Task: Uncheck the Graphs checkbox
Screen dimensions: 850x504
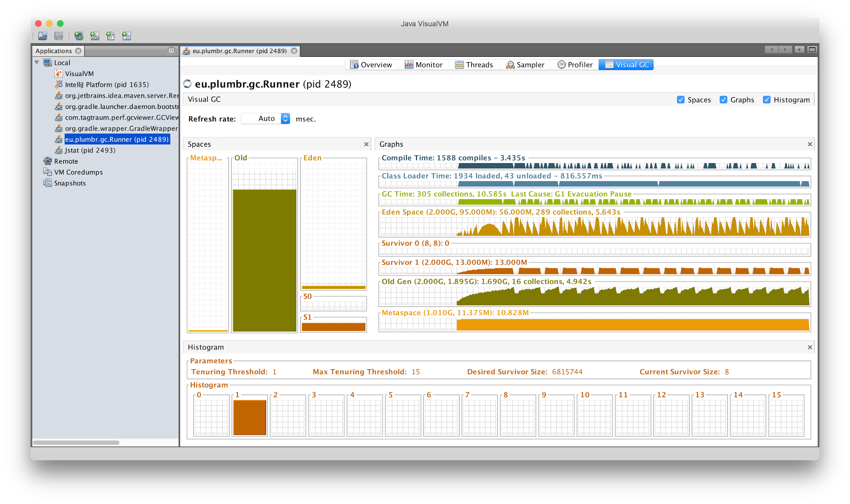Action: point(724,100)
